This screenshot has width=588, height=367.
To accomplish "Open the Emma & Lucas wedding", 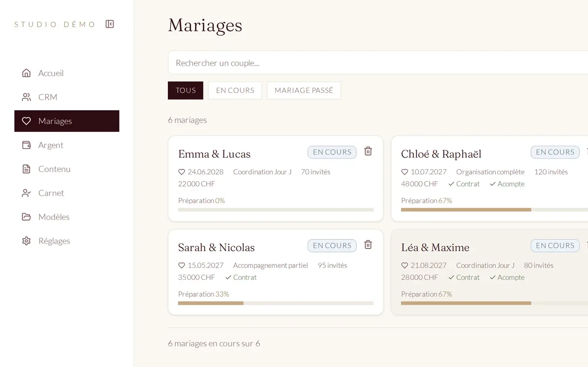I will point(214,154).
